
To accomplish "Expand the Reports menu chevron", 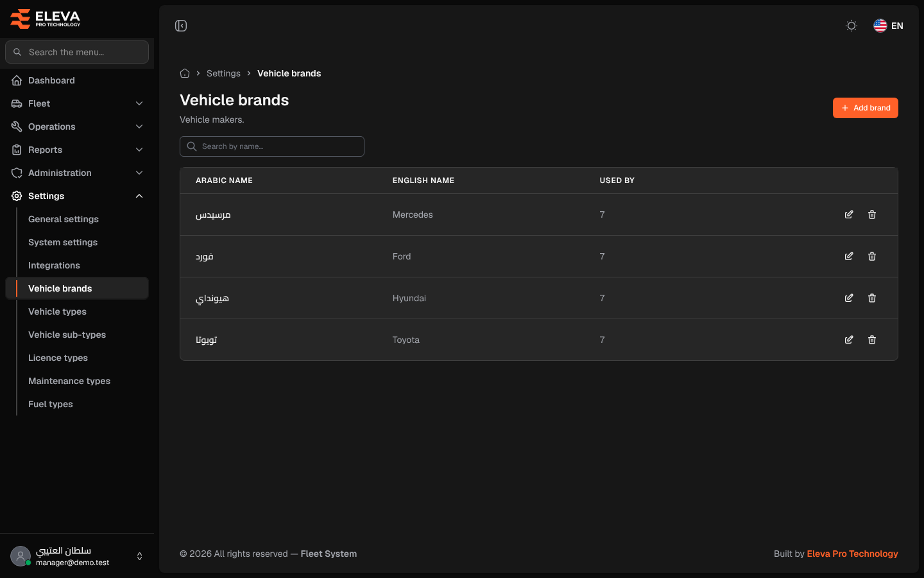I will (x=139, y=150).
